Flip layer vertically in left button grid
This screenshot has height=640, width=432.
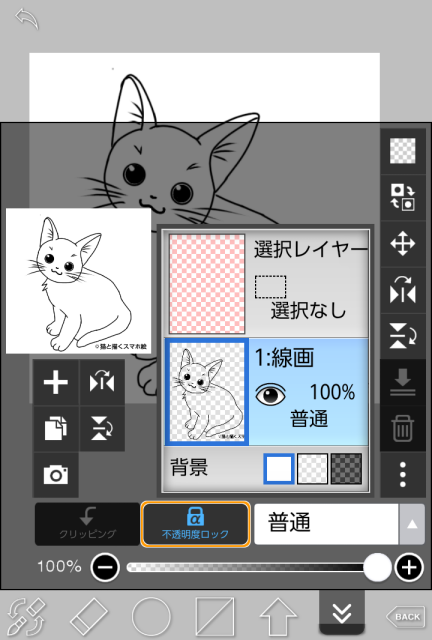pos(102,429)
